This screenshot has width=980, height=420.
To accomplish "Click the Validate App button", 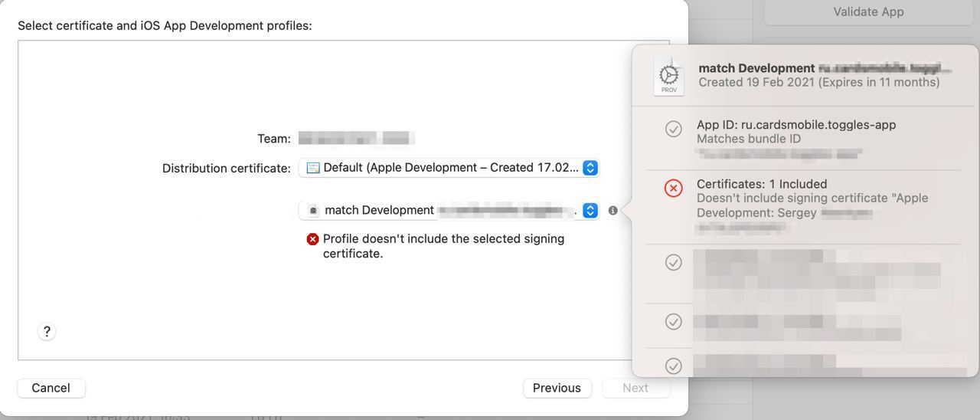I will [x=868, y=11].
